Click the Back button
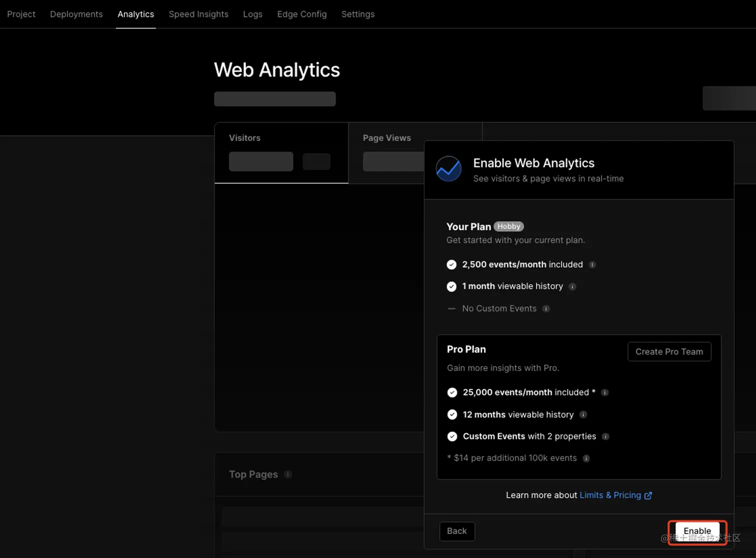Screen dimensions: 756x558 457,531
